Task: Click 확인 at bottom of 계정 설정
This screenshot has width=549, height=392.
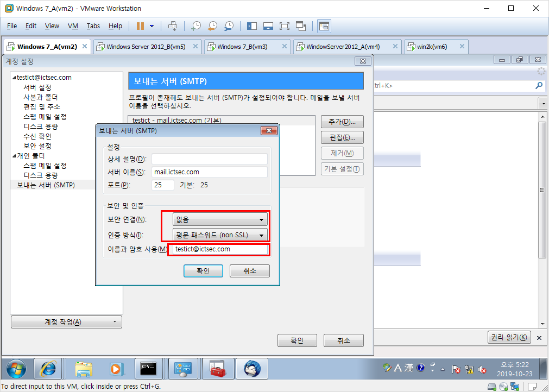Action: coord(297,340)
